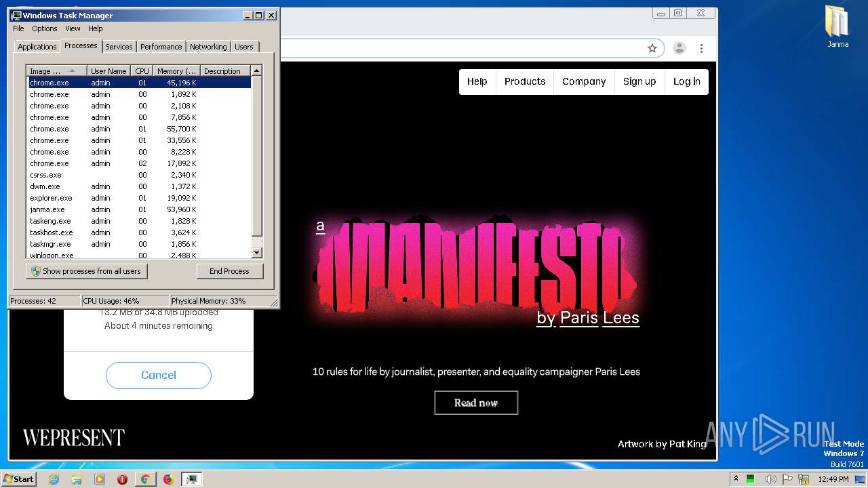Click process list scroll up arrow
The height and width of the screenshot is (488, 868).
click(256, 70)
